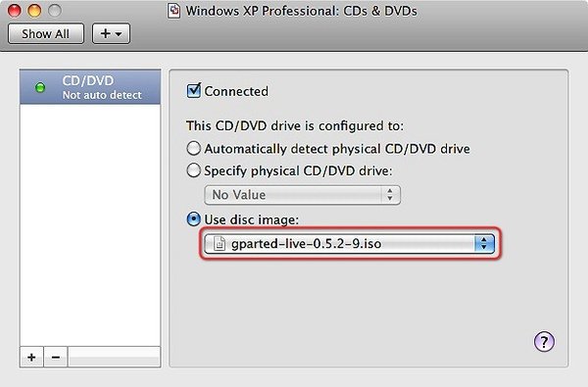Screen dimensions: 588x387
Task: Uncheck the Connected checkbox
Action: [193, 91]
